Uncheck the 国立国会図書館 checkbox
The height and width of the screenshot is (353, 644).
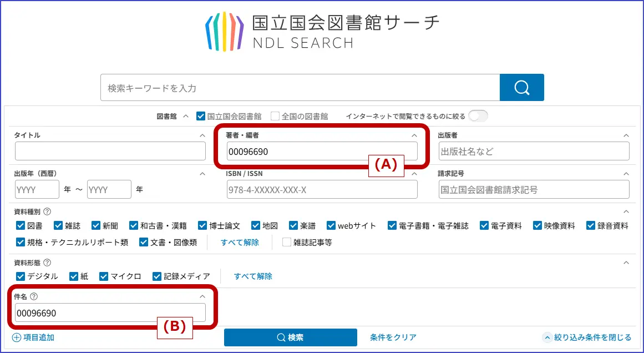pyautogui.click(x=201, y=117)
